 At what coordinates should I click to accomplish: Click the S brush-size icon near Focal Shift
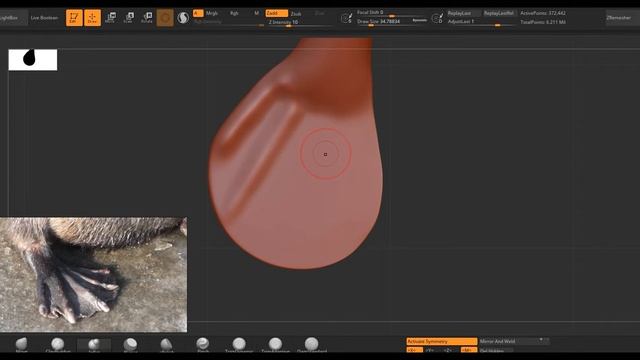click(347, 18)
